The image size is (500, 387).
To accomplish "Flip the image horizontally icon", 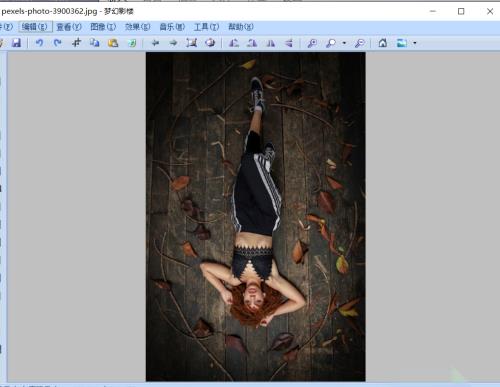I will (x=271, y=43).
